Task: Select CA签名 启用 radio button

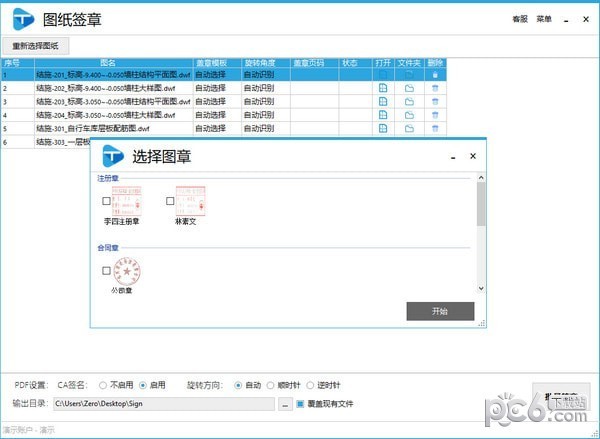Action: tap(143, 385)
